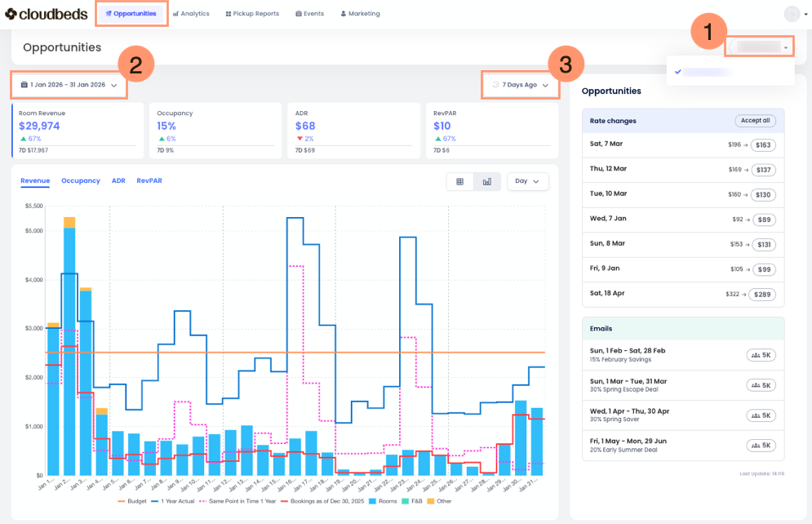
Task: Open the 1 Jan 2026 date range dropdown
Action: (x=69, y=85)
